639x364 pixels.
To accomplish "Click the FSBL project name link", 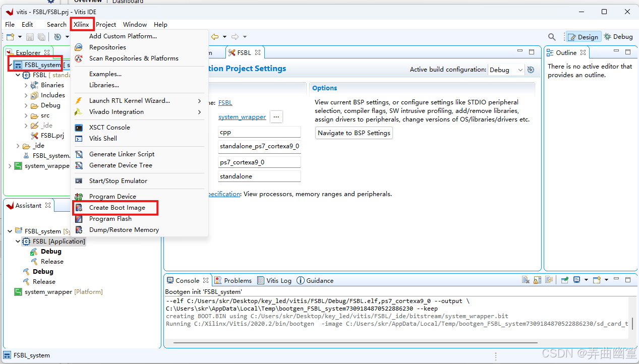I will [225, 102].
